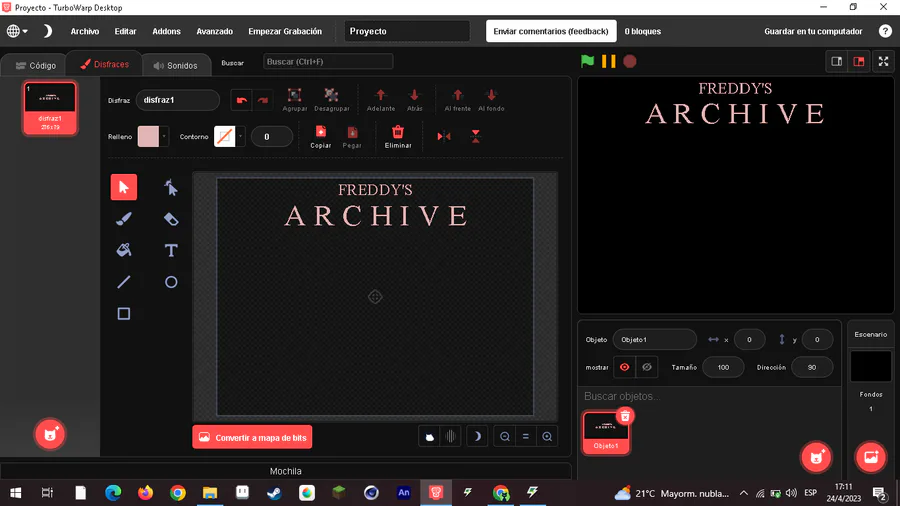
Task: Switch to the Sonidos tab
Action: (176, 65)
